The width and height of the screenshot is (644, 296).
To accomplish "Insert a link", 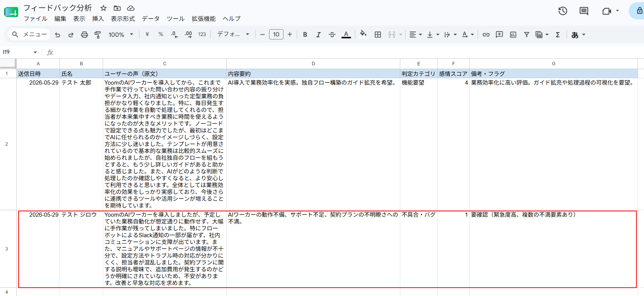I will [x=486, y=35].
